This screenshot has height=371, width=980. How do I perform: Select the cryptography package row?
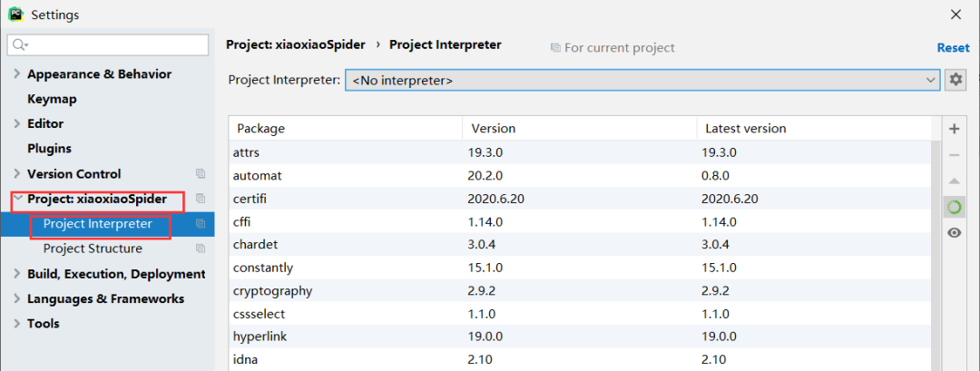(581, 291)
